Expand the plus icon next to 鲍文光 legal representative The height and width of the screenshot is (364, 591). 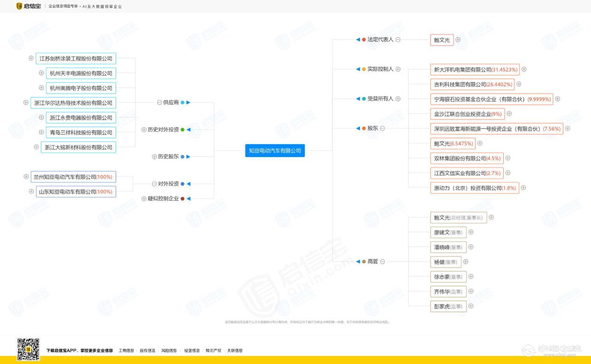(x=458, y=40)
